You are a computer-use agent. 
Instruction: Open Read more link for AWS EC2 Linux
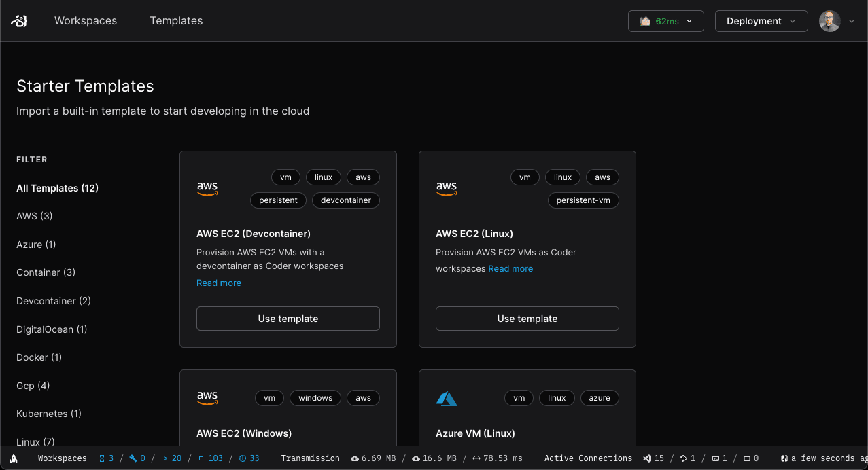pyautogui.click(x=510, y=268)
